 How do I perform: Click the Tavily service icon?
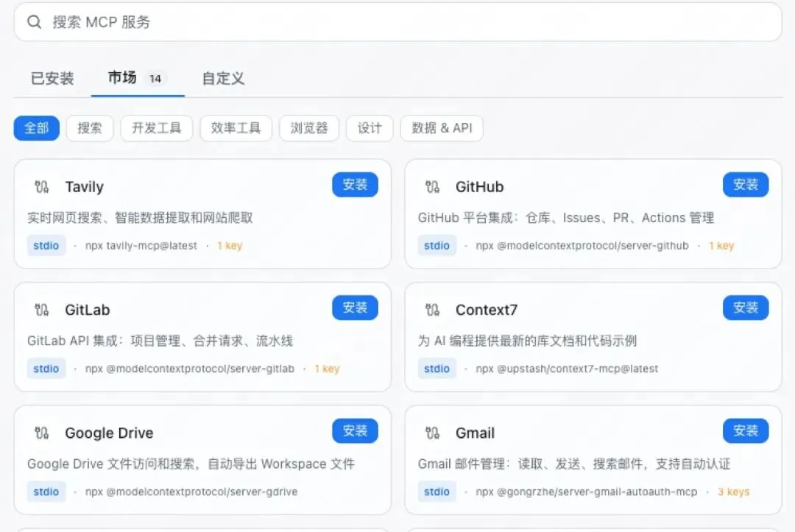[x=41, y=187]
